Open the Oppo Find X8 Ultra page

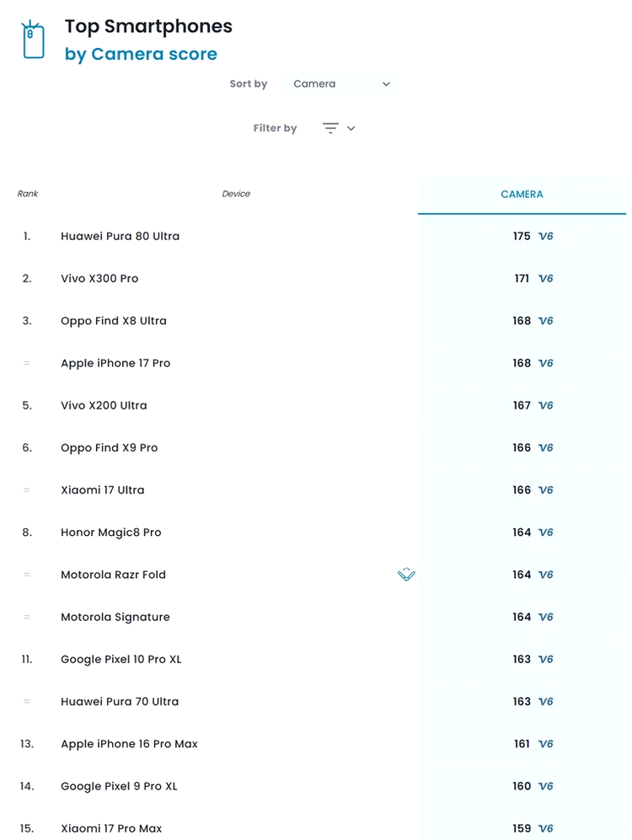114,321
